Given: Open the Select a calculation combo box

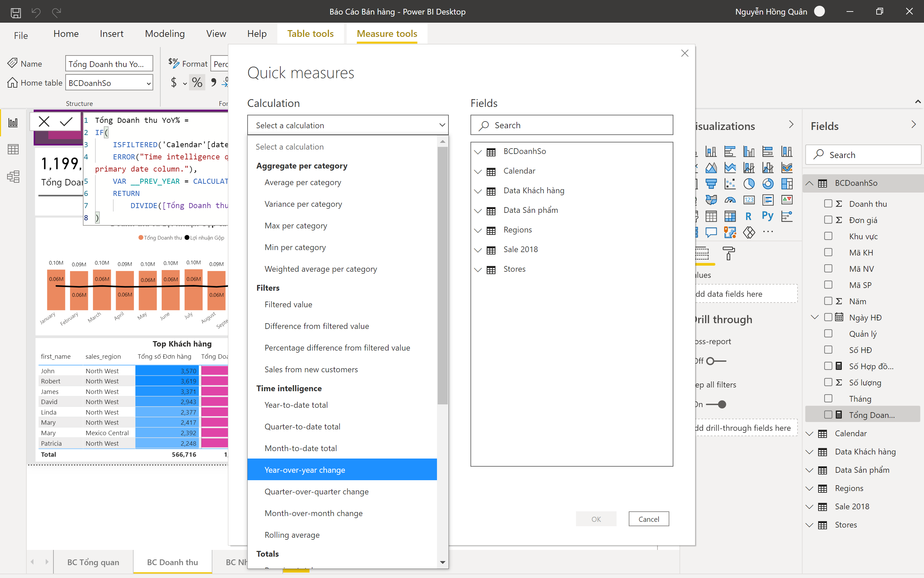Looking at the screenshot, I should 348,125.
